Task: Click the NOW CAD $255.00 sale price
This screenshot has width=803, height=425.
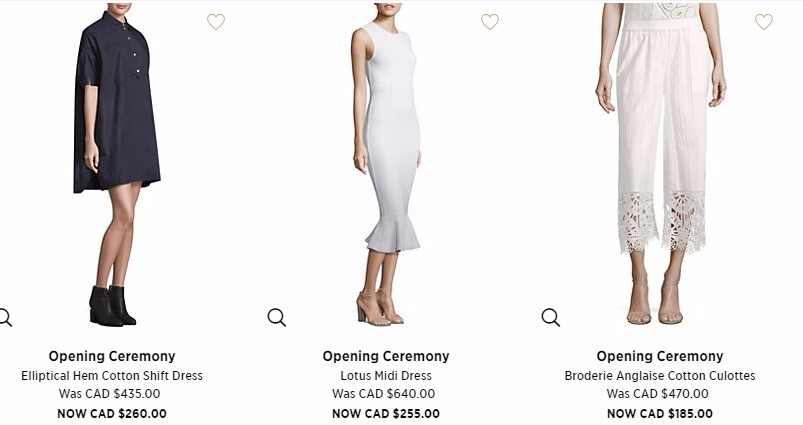Action: (x=386, y=413)
